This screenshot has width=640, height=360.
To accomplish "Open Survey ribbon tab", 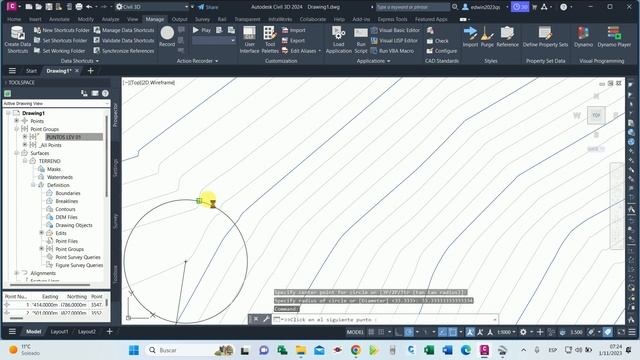I will tap(202, 19).
